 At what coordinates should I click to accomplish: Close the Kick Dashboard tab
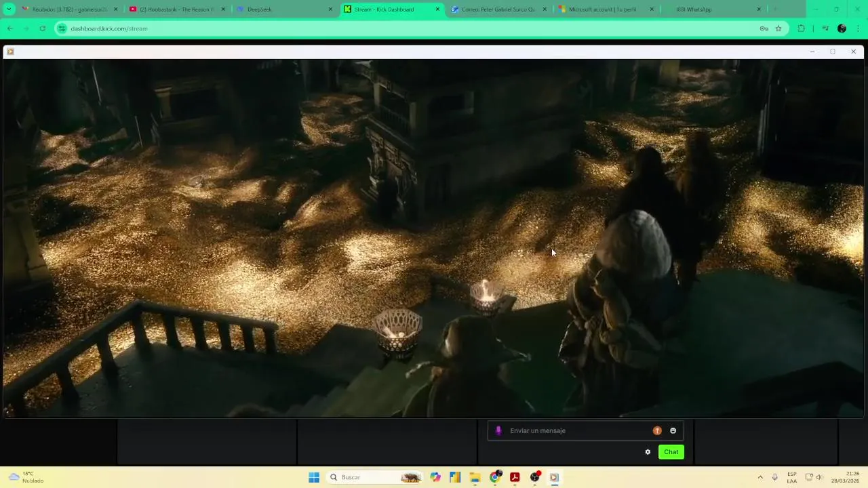click(x=437, y=9)
